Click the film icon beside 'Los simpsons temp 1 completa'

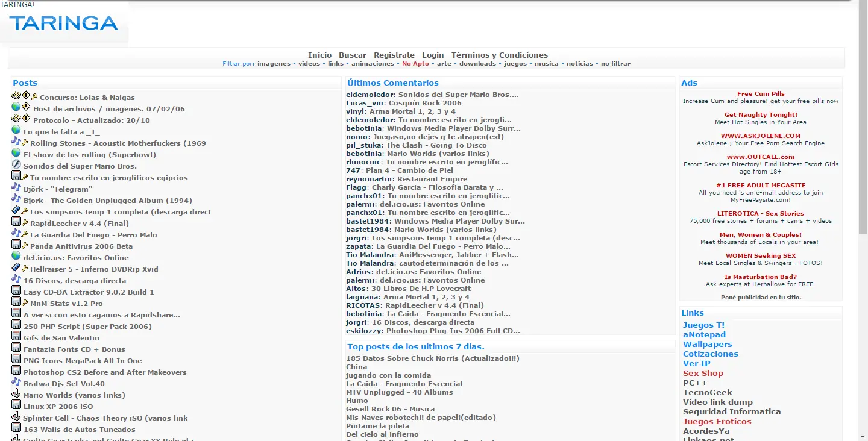(x=16, y=210)
